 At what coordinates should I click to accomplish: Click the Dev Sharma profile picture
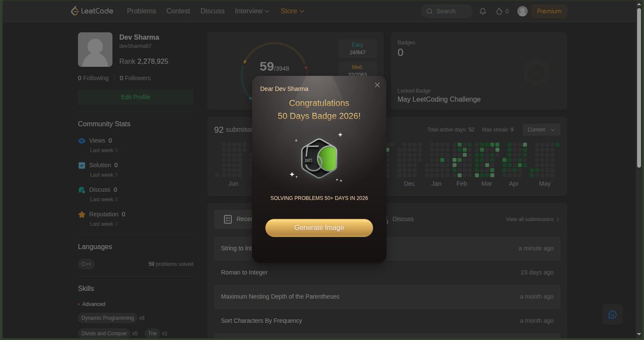click(95, 49)
